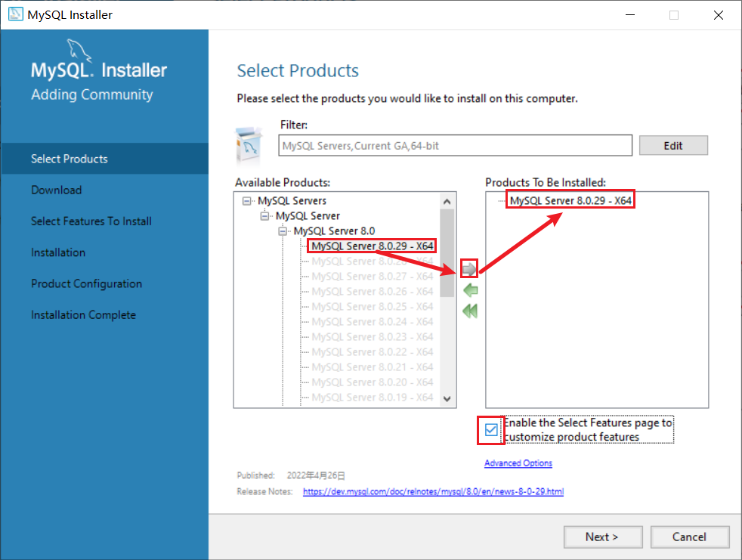742x560 pixels.
Task: Collapse the MySQL Server 8.0 tree node
Action: 283,231
